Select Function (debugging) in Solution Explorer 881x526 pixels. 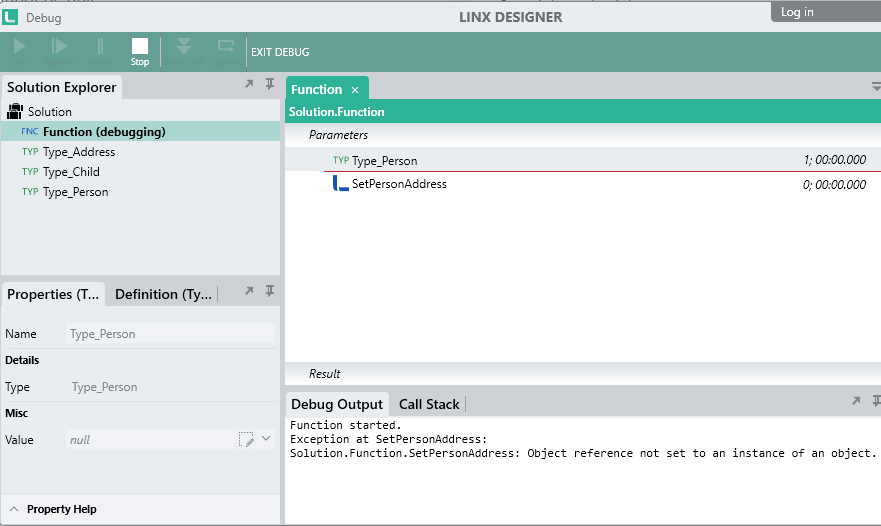coord(140,132)
